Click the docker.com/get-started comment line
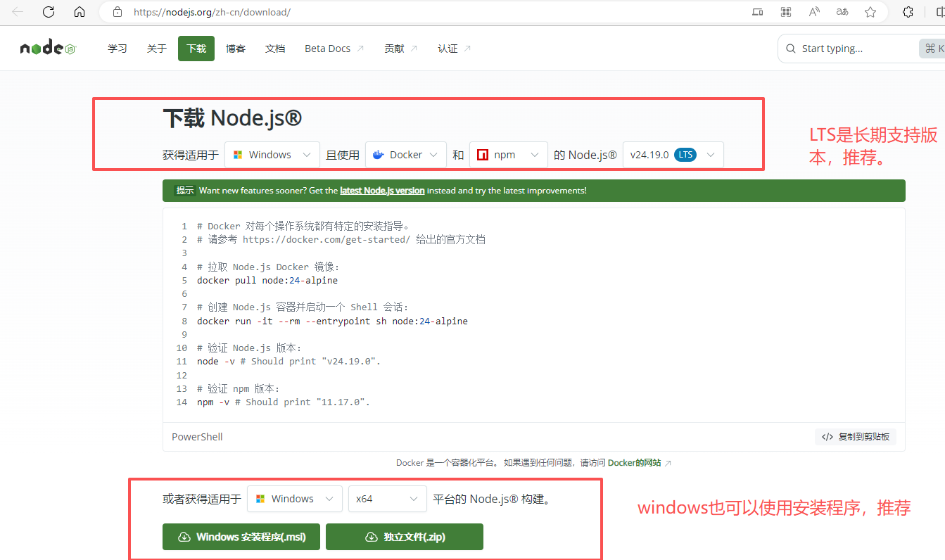Image resolution: width=945 pixels, height=560 pixels. (341, 240)
